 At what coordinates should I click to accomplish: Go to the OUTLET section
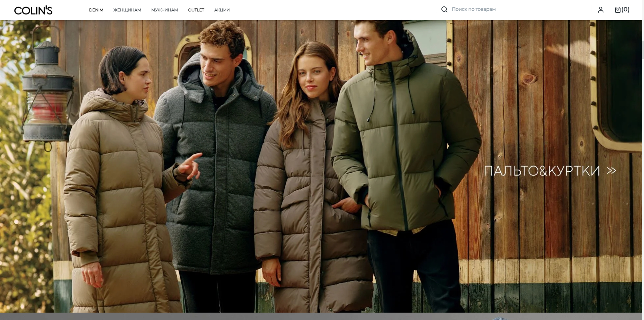click(x=196, y=10)
